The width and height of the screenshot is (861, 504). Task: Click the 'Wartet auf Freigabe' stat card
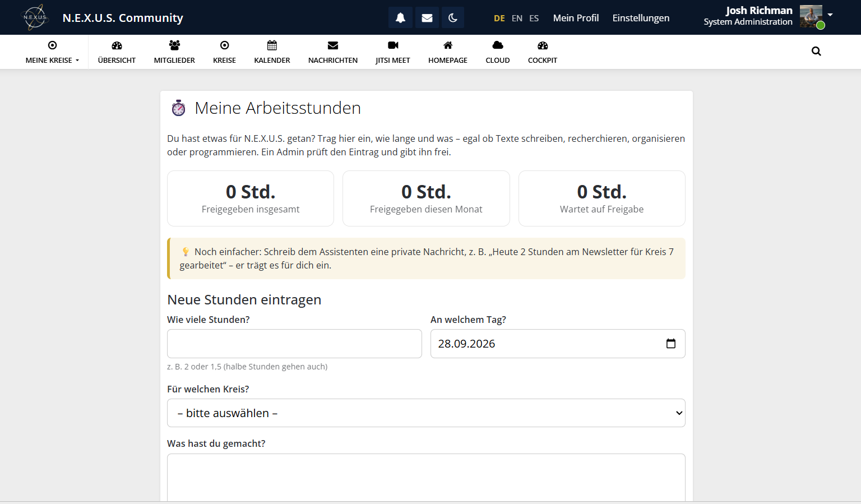click(x=602, y=198)
